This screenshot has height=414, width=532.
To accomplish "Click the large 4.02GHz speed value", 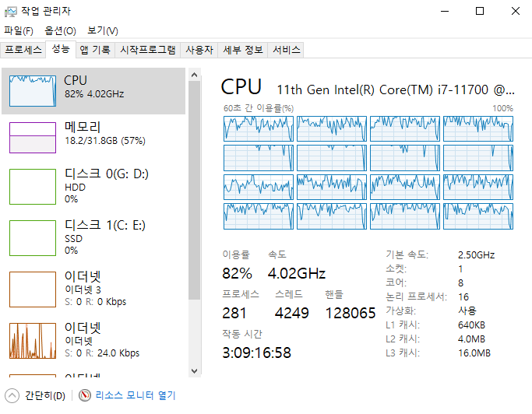I will [x=297, y=273].
